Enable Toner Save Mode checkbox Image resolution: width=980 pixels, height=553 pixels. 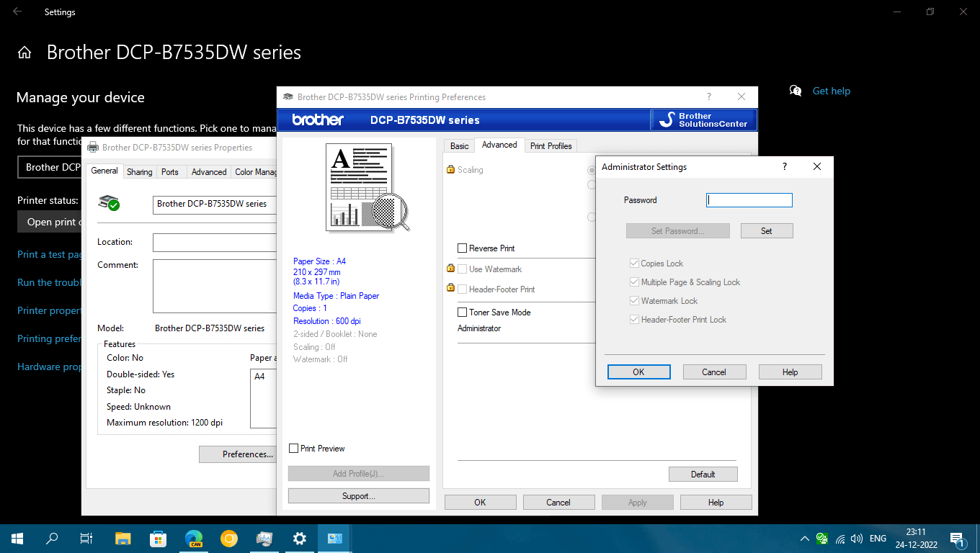463,313
